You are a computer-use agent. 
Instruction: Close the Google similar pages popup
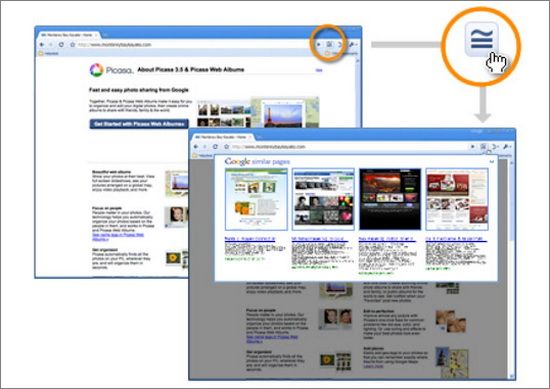[492, 162]
